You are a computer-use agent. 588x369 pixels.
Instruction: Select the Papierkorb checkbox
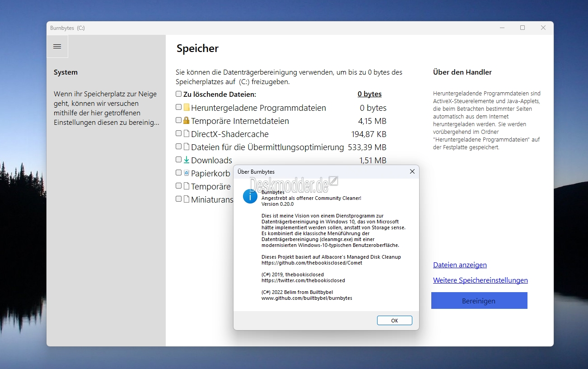click(x=178, y=173)
